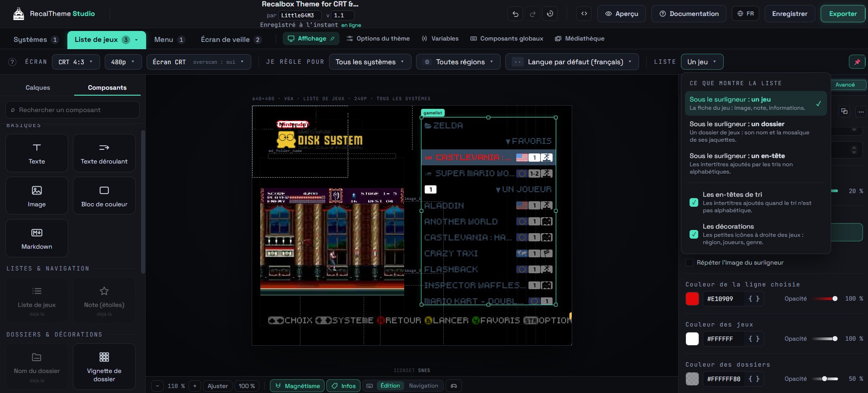Click the white #FFFFFF color swatch
This screenshot has width=868, height=393.
pyautogui.click(x=692, y=339)
